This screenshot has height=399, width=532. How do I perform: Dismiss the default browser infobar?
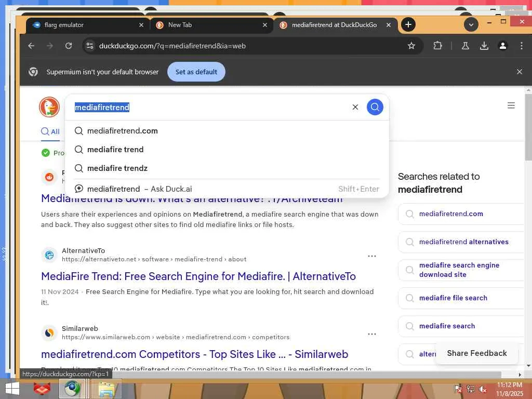pyautogui.click(x=519, y=72)
